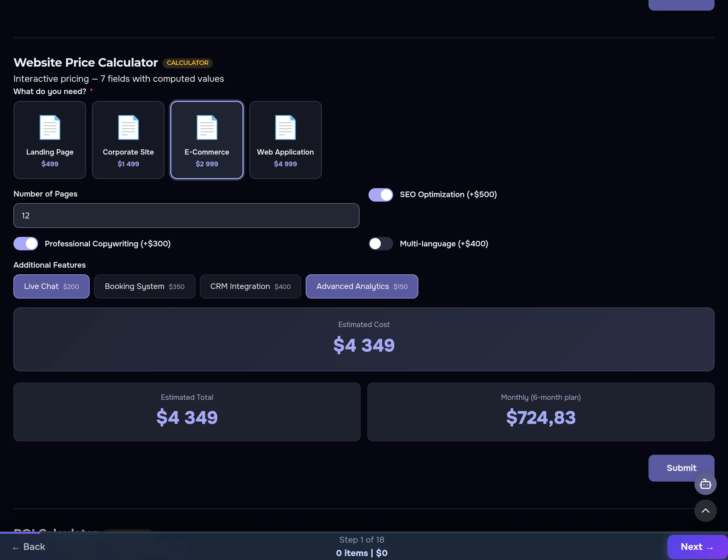The width and height of the screenshot is (728, 560).
Task: Click the 0 items | $0 summary
Action: pyautogui.click(x=362, y=553)
